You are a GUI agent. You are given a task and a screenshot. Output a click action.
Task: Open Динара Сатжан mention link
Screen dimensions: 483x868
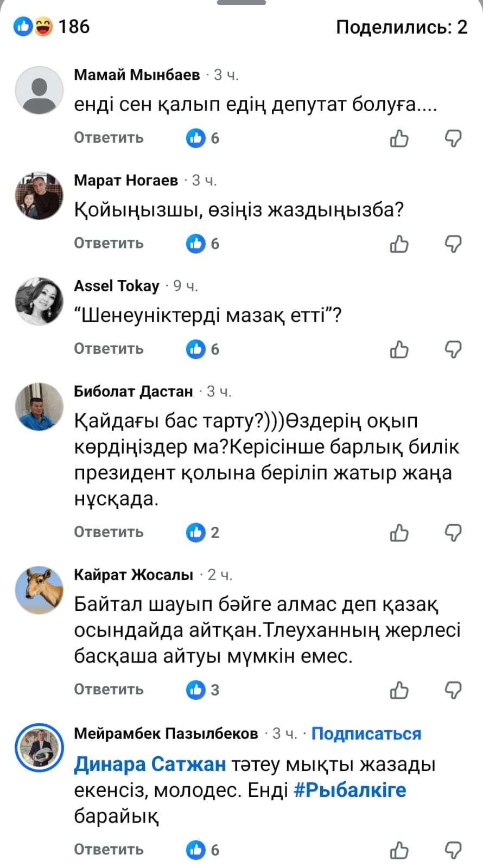[150, 764]
